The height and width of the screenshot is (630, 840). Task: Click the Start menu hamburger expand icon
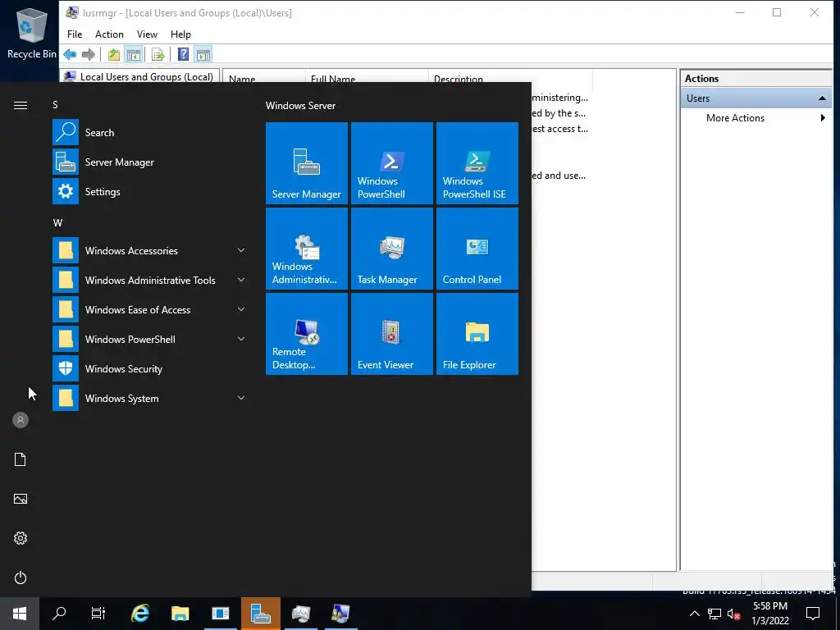point(21,105)
